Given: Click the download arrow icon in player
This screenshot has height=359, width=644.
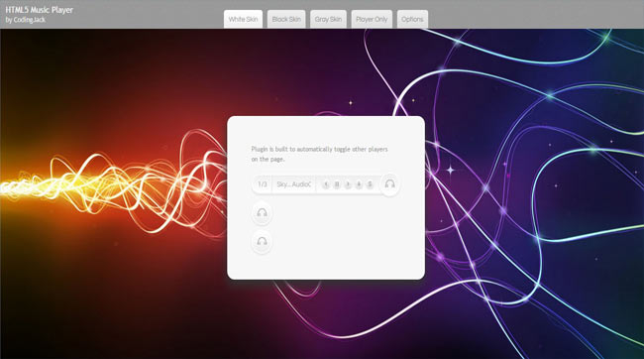Looking at the screenshot, I should point(359,184).
